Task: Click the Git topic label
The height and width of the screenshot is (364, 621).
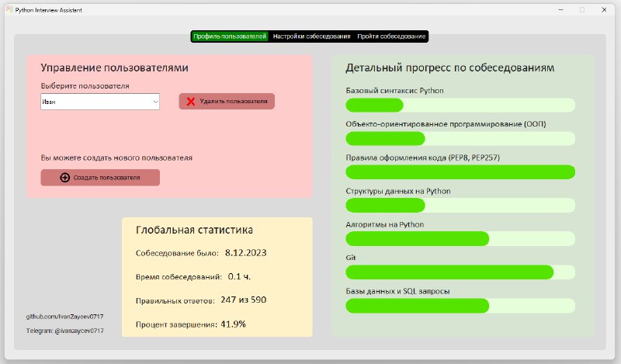Action: click(351, 258)
